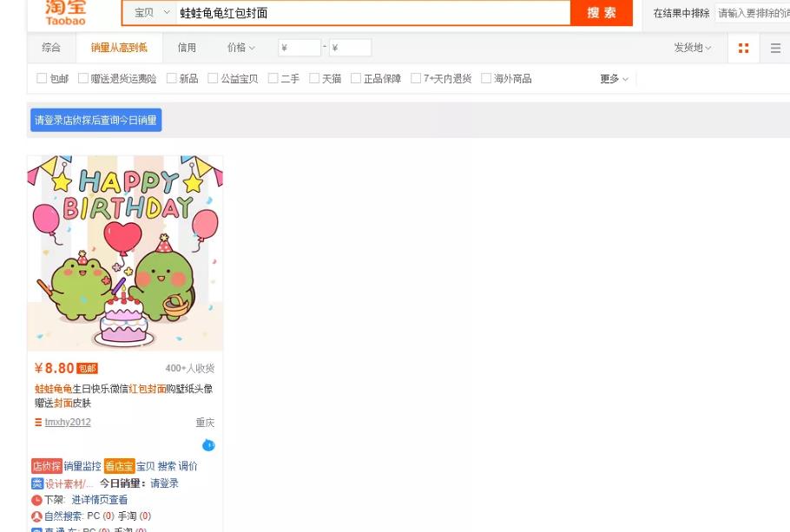Click the minimum price input box
Viewport: 790px width, 532px height.
300,48
